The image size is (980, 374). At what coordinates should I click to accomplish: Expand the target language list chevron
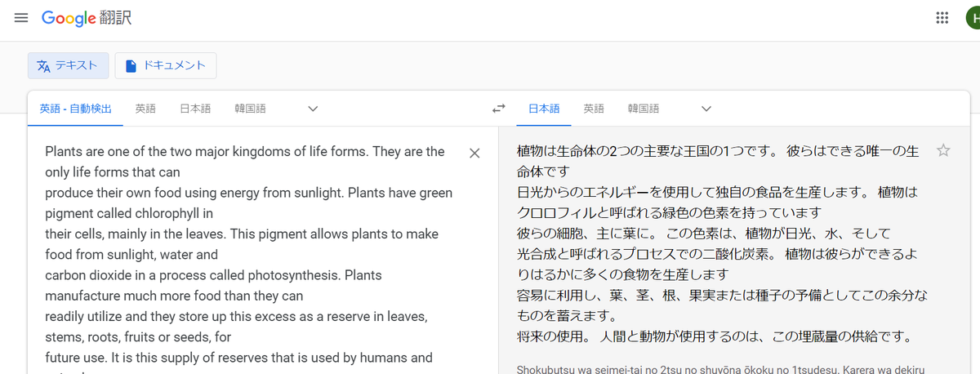[706, 109]
